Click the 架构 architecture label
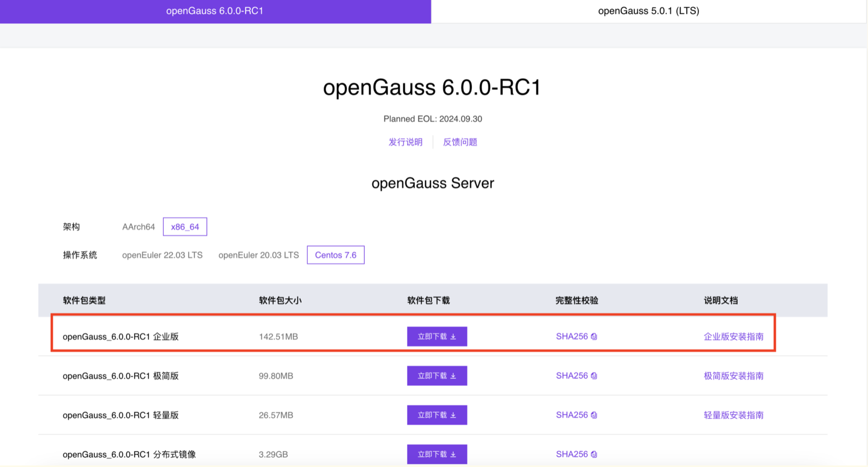 click(x=71, y=227)
